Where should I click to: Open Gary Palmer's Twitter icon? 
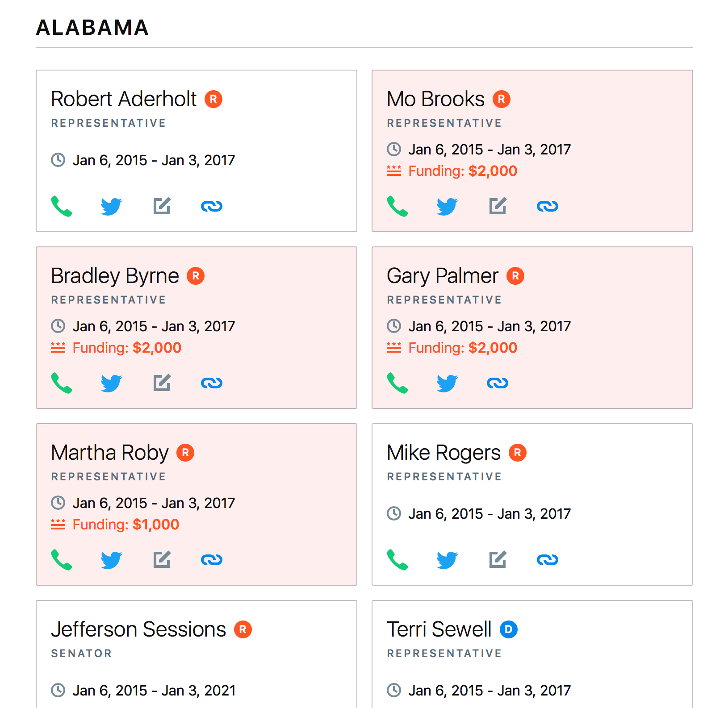pos(447,383)
